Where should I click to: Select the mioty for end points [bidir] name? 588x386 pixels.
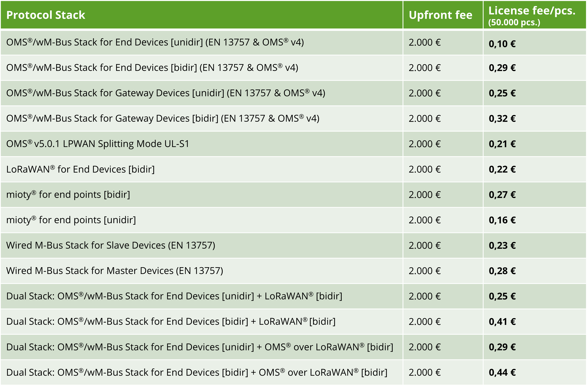pyautogui.click(x=68, y=195)
